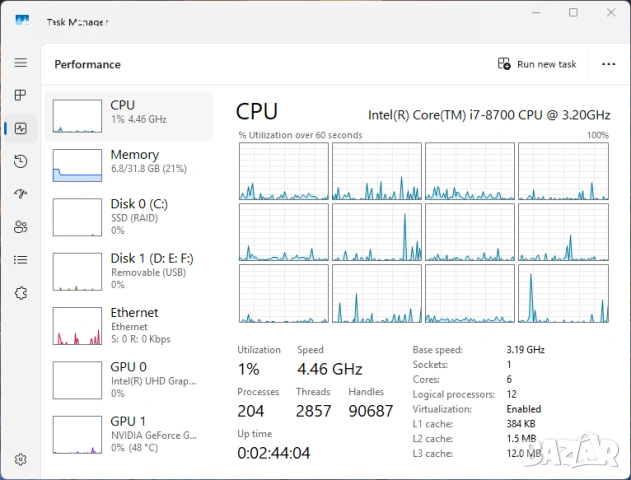Click the Cores value 6
The image size is (631, 480).
(509, 379)
